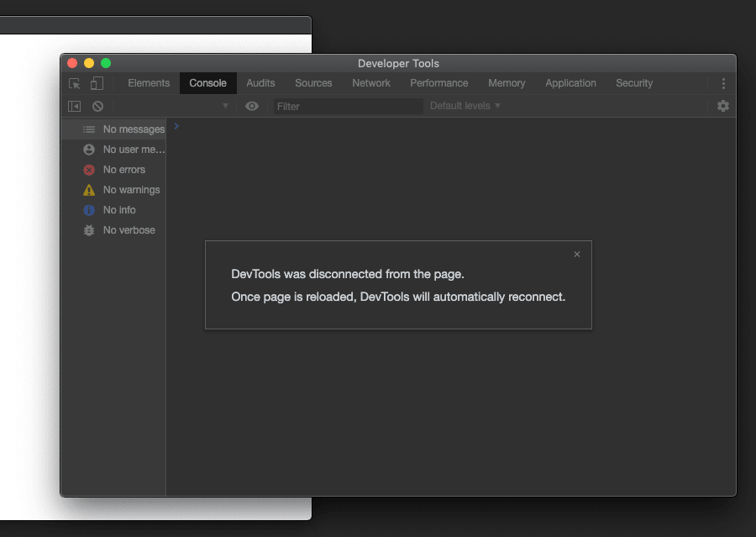Select the Performance tab
This screenshot has width=756, height=537.
click(x=438, y=83)
